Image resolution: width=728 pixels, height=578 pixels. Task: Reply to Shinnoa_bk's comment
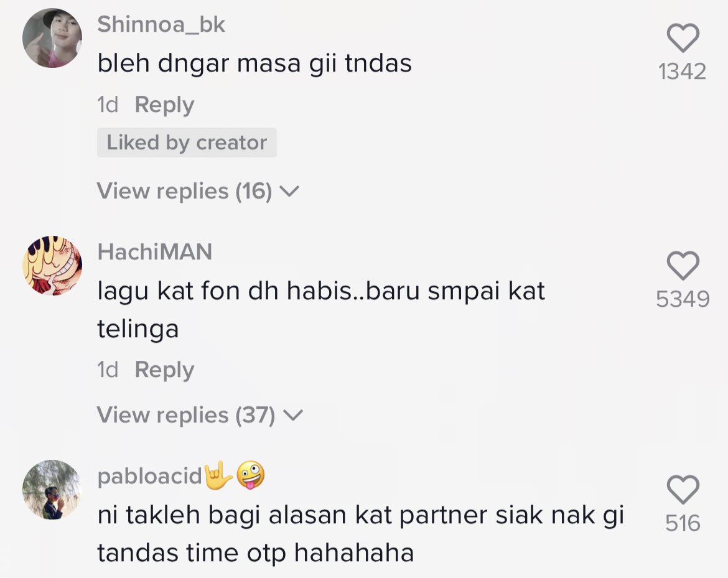coord(164,105)
